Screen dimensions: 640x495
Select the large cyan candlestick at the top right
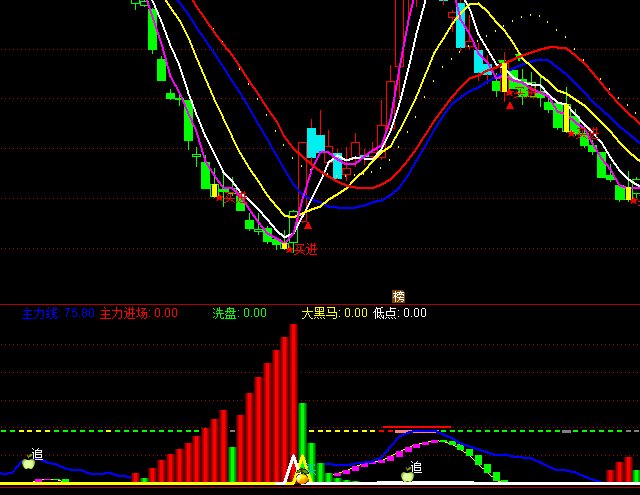click(460, 25)
